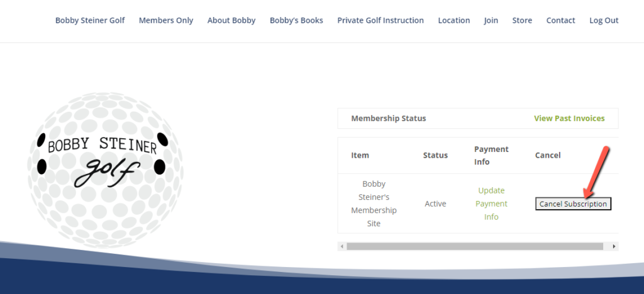Click the Bobby Steiner's Membership Site cell
Viewport: 644px width, 294px height.
374,204
